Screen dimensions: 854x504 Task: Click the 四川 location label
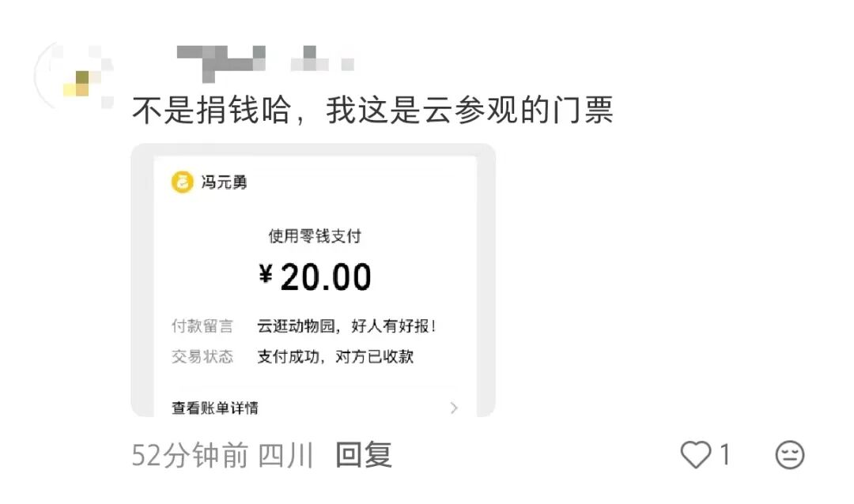pos(286,455)
